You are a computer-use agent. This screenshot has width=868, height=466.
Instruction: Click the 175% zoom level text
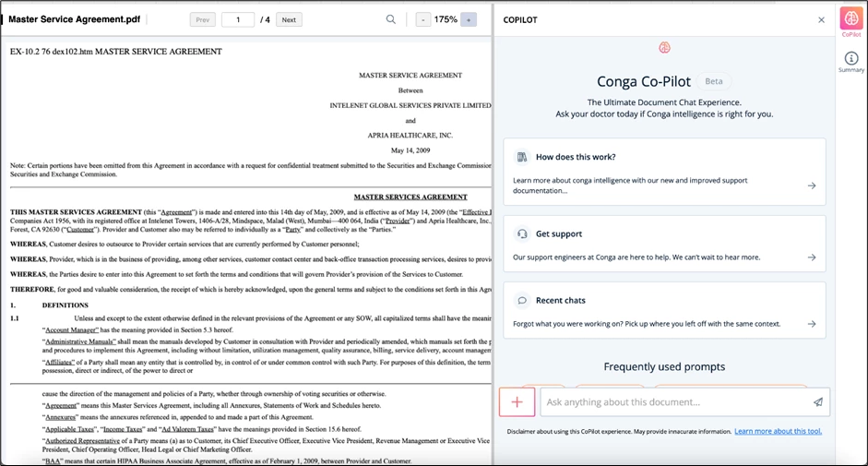[x=446, y=19]
